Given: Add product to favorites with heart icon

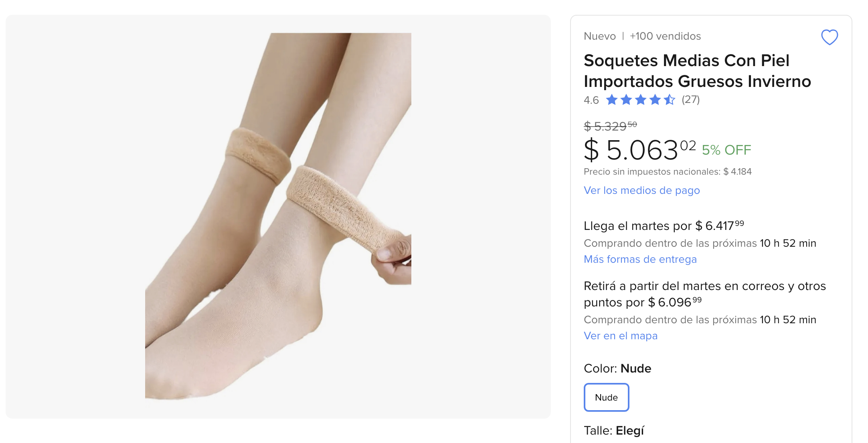Looking at the screenshot, I should point(829,37).
